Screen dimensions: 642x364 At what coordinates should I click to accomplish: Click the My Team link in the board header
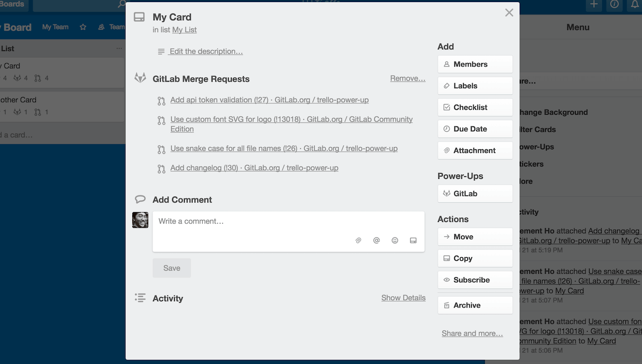(x=55, y=27)
